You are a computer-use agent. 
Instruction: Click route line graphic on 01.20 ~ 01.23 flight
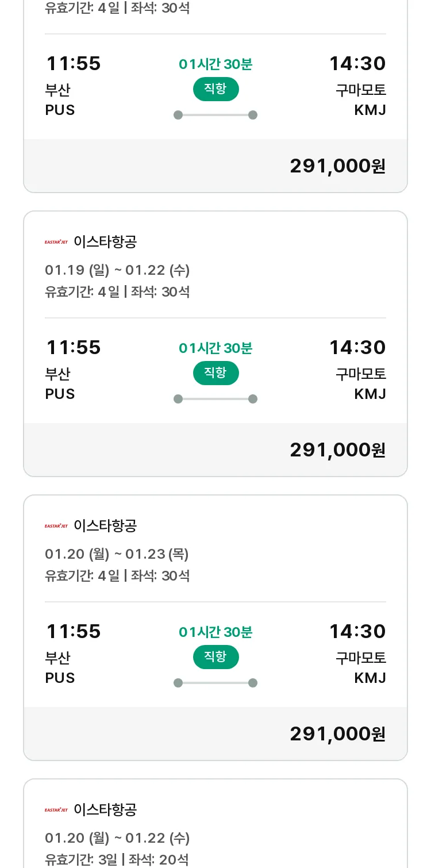point(215,683)
